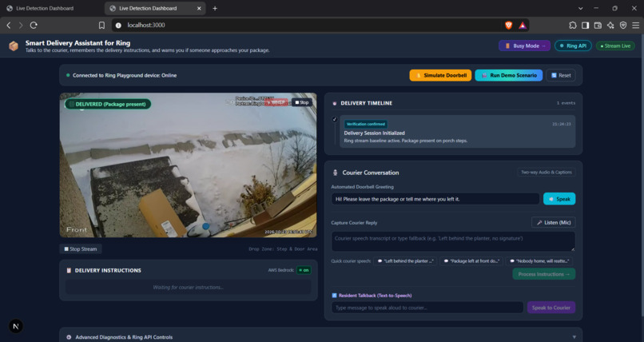Speak the doorbell greeting
The width and height of the screenshot is (644, 342).
559,199
